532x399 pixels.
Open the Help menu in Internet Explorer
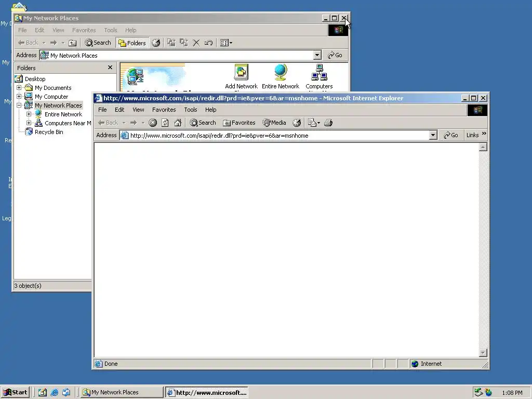tap(211, 110)
